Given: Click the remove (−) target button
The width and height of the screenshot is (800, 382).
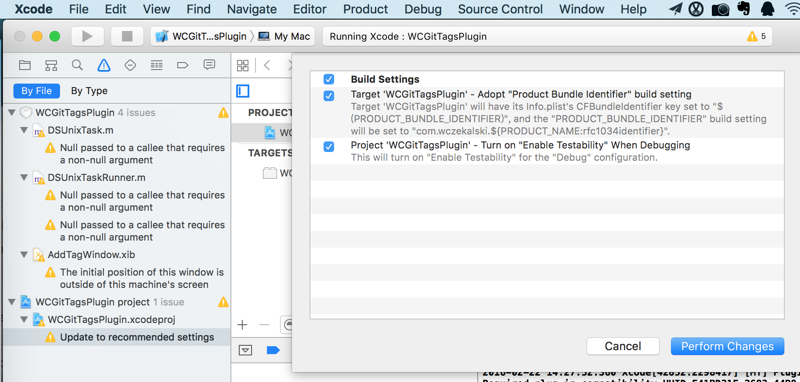Looking at the screenshot, I should click(264, 325).
